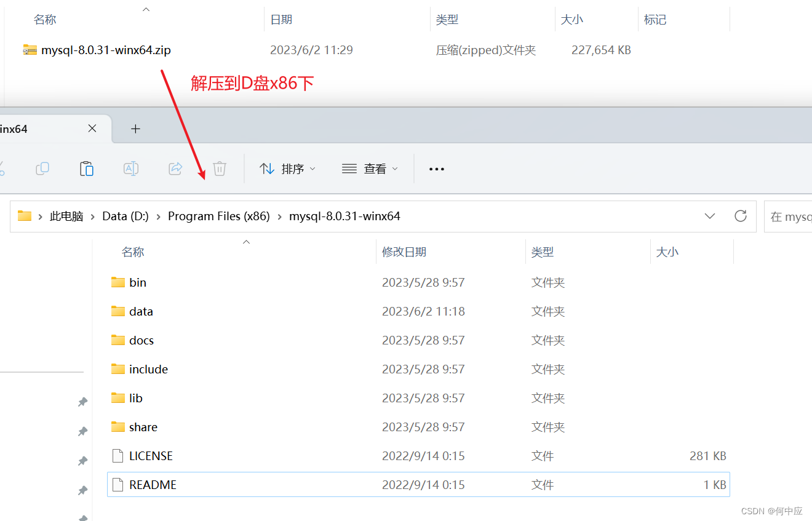Sort by 类型 column in upper window

[x=447, y=20]
